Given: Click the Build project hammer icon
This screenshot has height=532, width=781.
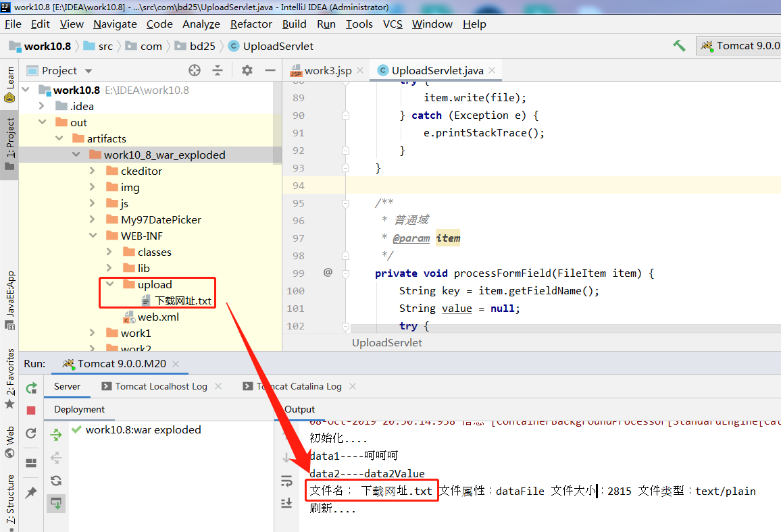Looking at the screenshot, I should [679, 46].
